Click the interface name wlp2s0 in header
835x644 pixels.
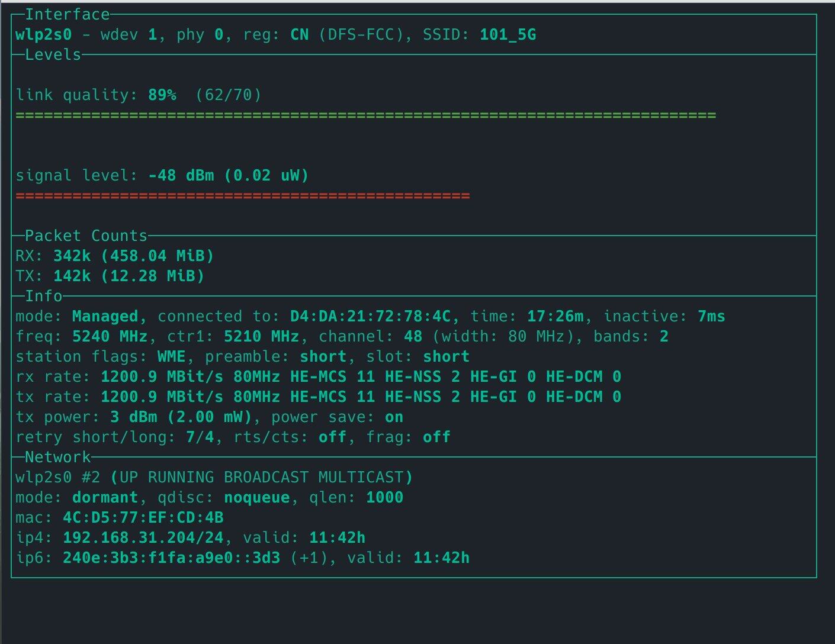point(44,34)
